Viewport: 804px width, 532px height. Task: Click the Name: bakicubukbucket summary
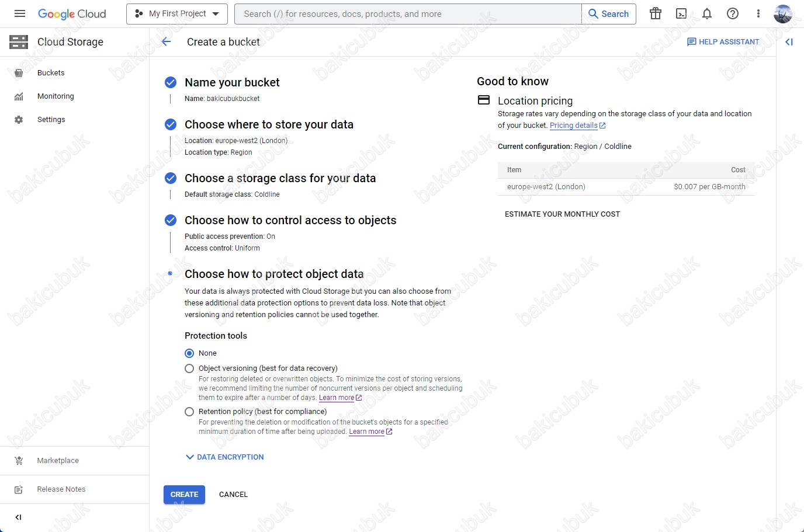point(222,99)
